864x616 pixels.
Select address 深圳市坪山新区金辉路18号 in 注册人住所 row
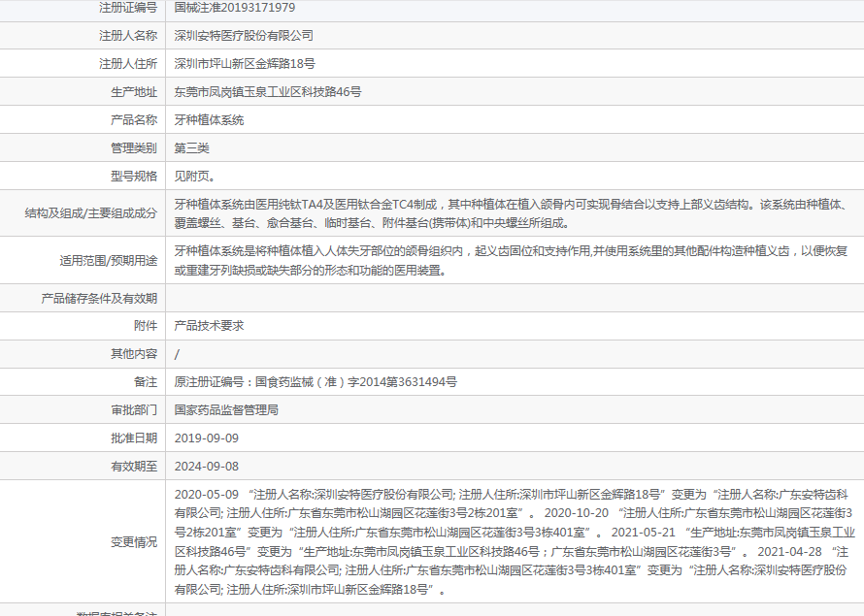coord(245,64)
